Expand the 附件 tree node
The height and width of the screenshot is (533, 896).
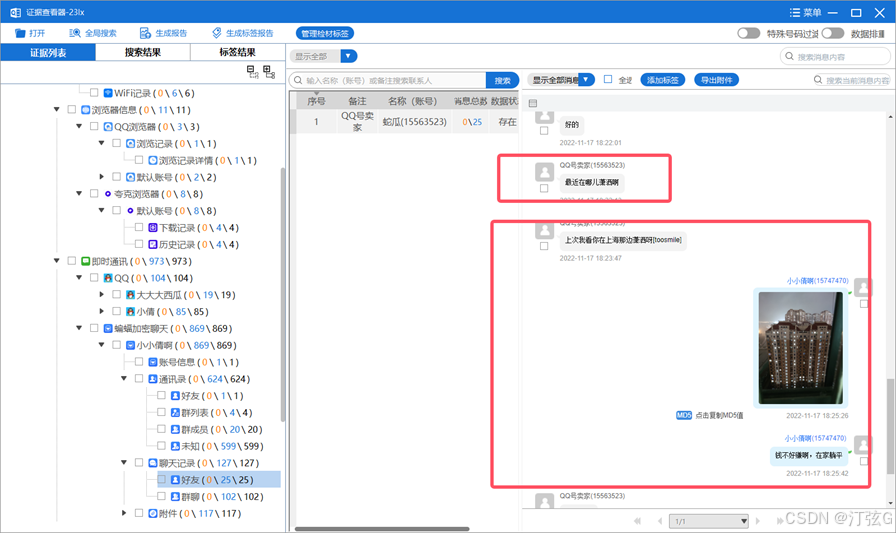click(x=124, y=513)
